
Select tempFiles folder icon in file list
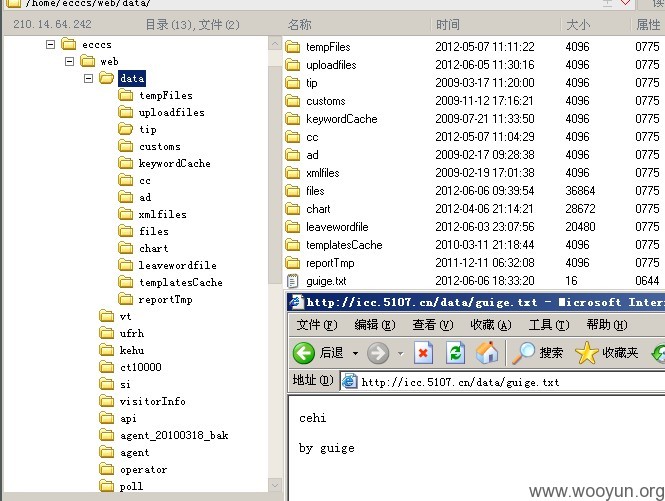[293, 47]
